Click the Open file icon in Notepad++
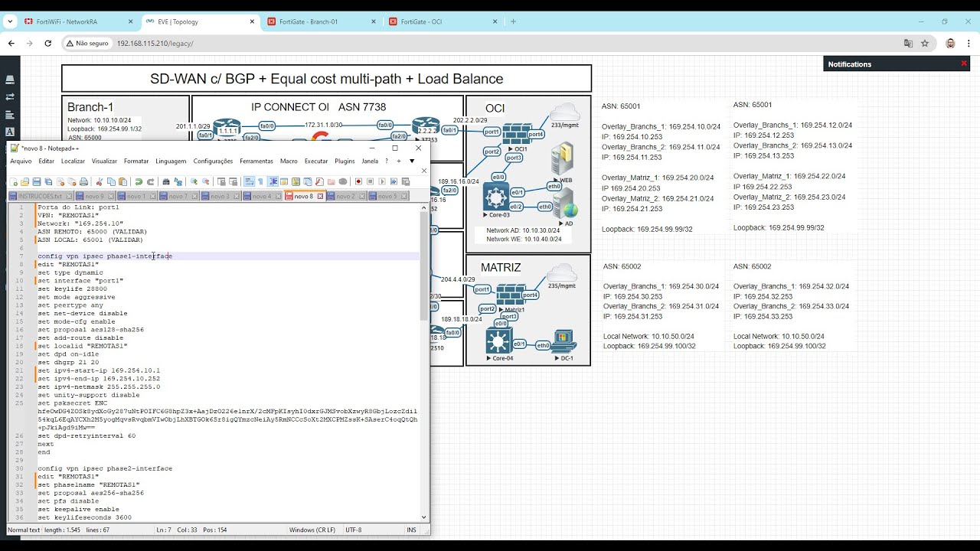The width and height of the screenshot is (980, 551). 25,182
